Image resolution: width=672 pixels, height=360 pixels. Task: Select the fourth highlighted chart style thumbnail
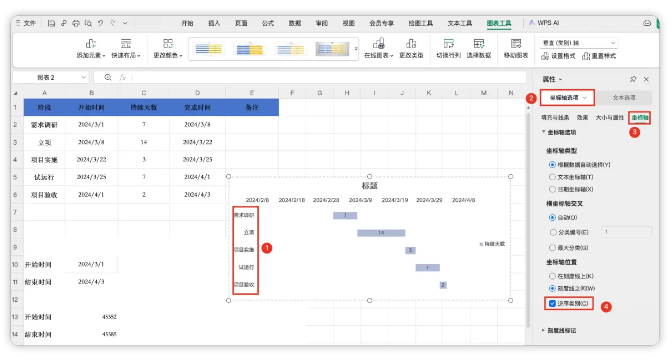coord(332,49)
